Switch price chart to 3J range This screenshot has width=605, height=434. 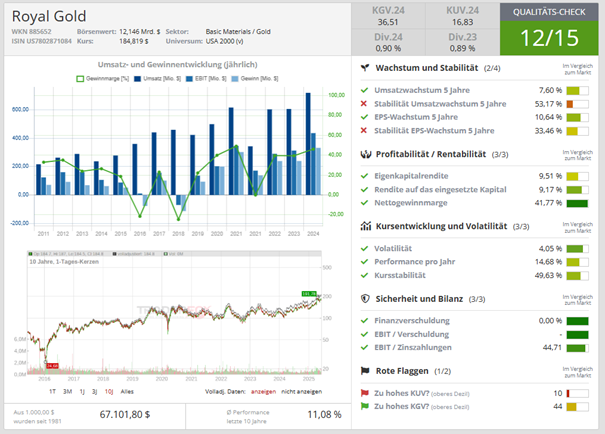point(95,392)
